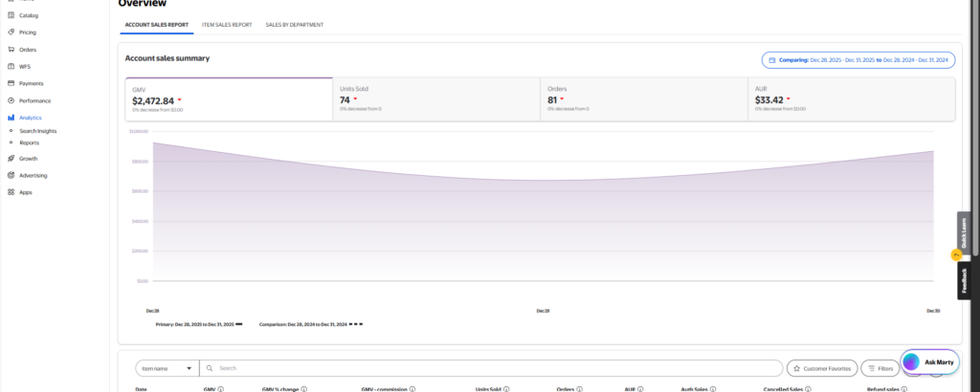Select the AUR metric card
980x392 pixels.
point(851,99)
